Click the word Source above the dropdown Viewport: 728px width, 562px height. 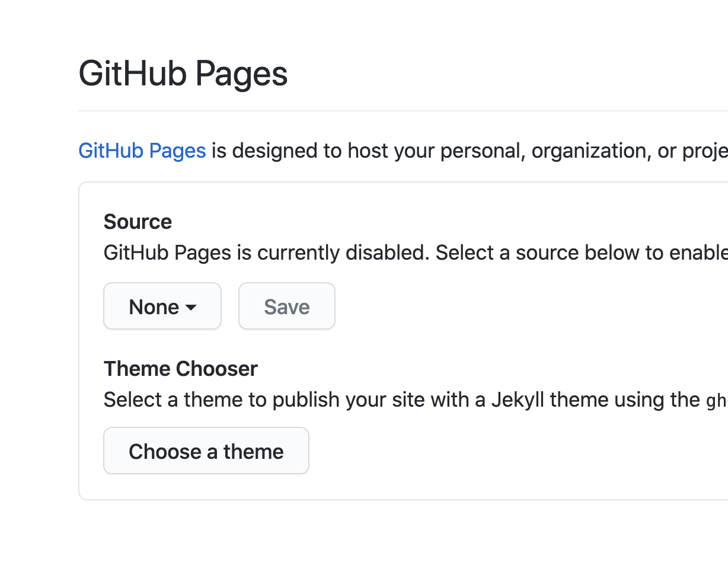tap(138, 221)
